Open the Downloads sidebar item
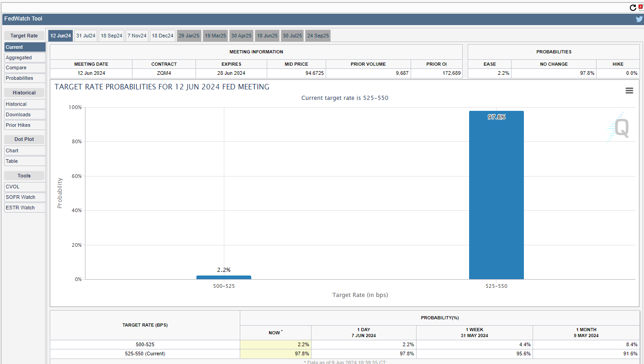644x364 pixels. [x=25, y=114]
